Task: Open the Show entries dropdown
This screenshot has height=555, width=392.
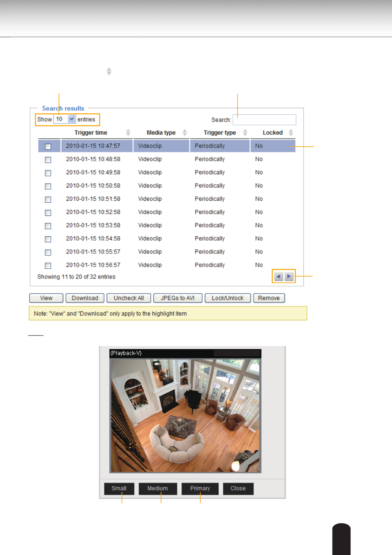Action: coord(71,119)
